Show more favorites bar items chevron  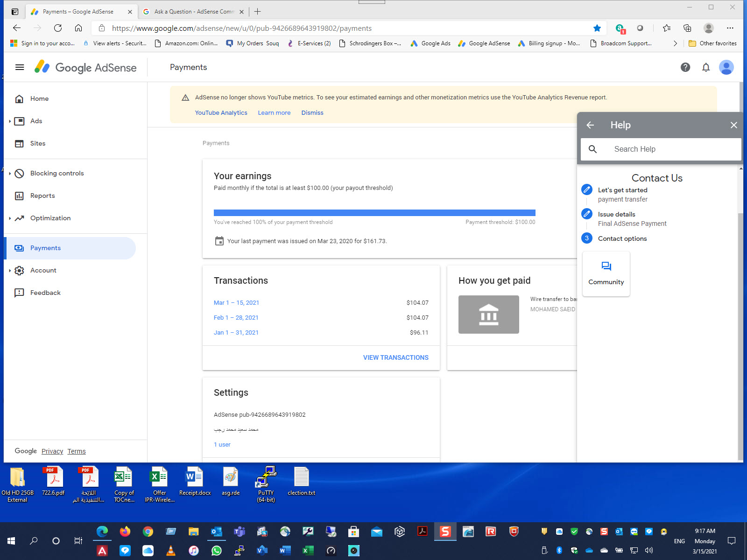pos(675,43)
